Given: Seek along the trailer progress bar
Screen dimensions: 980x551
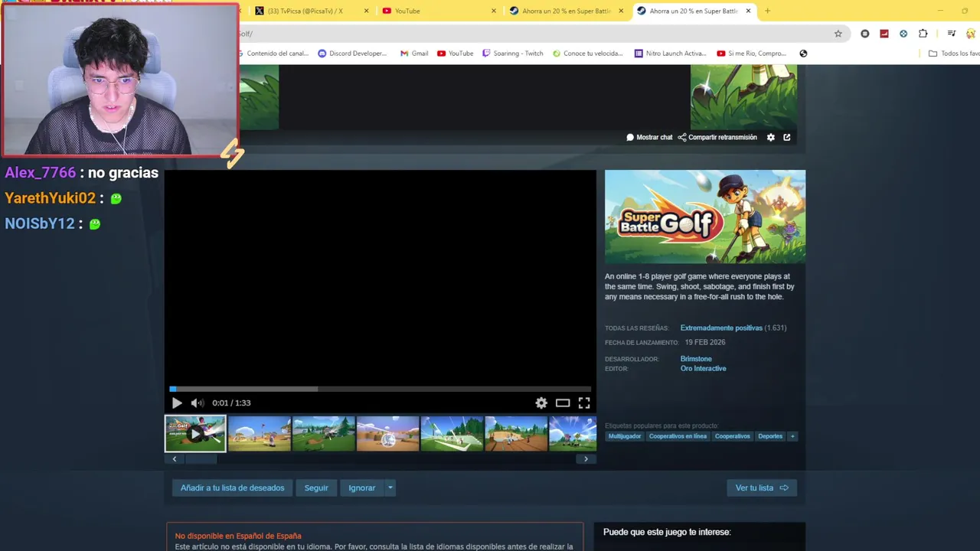Looking at the screenshot, I should (381, 389).
